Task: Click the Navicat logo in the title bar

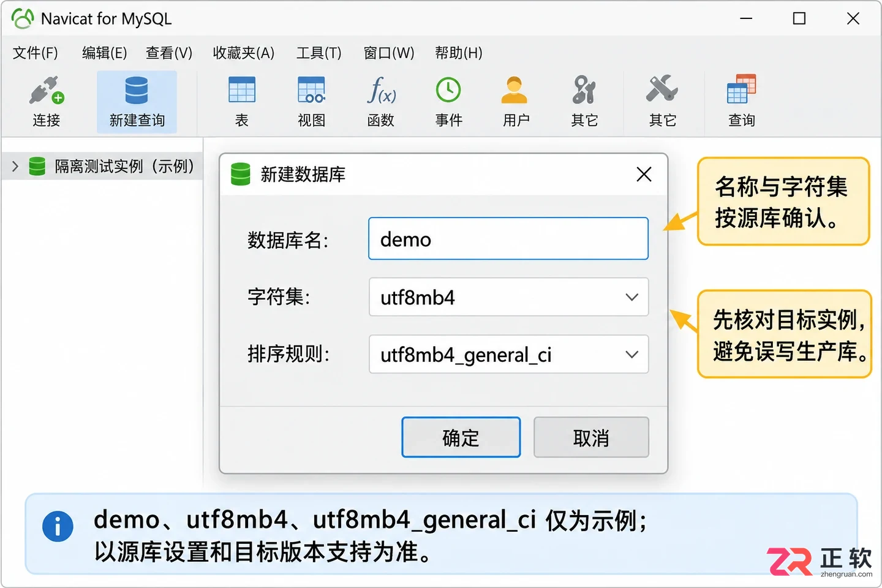Action: pyautogui.click(x=23, y=18)
